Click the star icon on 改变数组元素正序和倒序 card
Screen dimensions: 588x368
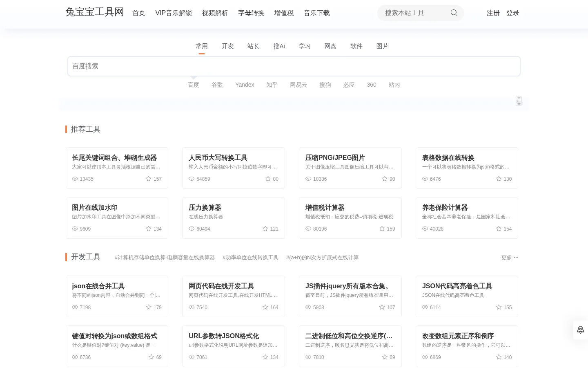[x=499, y=357]
